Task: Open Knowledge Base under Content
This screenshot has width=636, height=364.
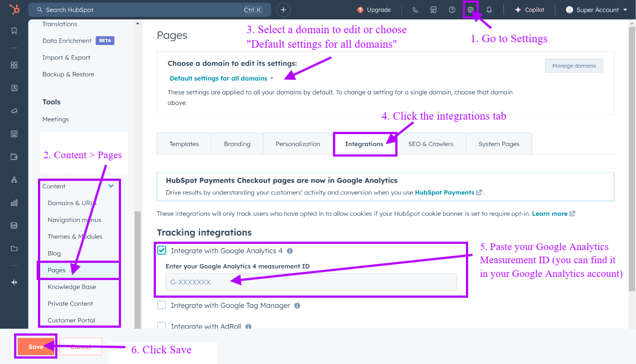Action: (x=72, y=287)
